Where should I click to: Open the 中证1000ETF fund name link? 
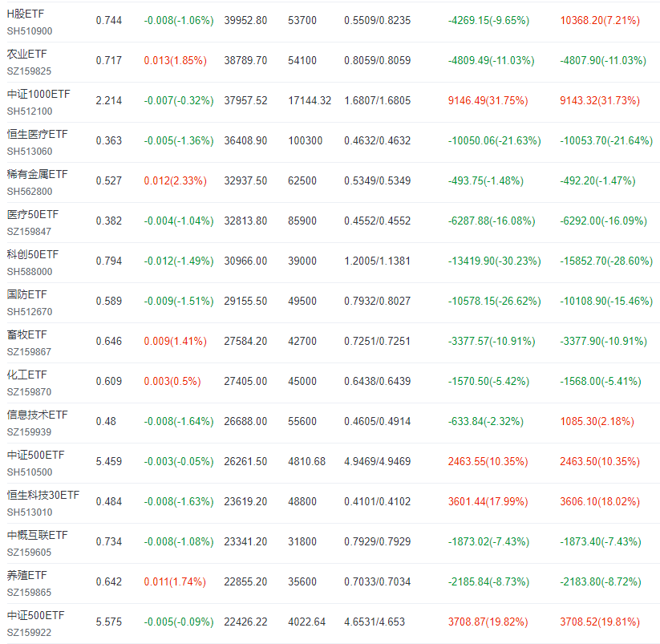(38, 94)
